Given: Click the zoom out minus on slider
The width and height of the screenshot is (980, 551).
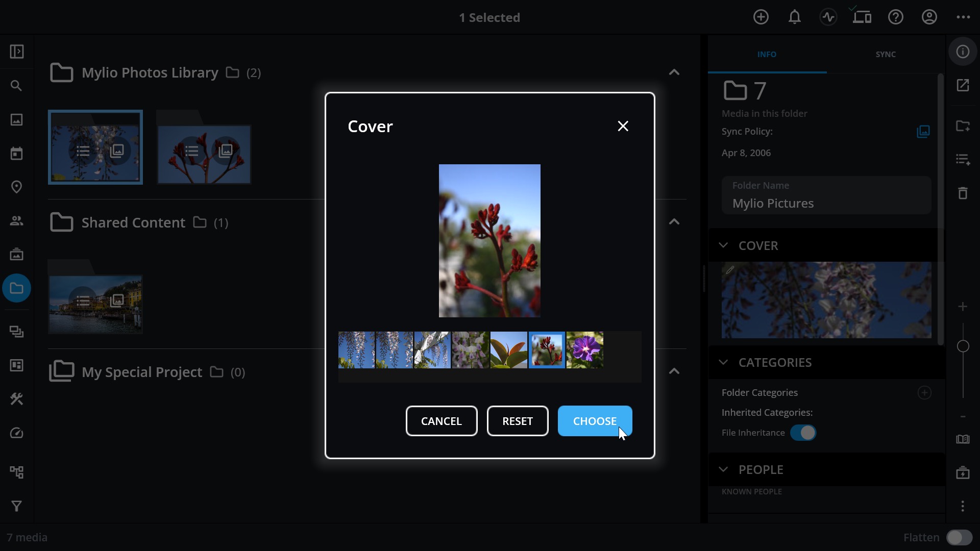Looking at the screenshot, I should (x=963, y=417).
